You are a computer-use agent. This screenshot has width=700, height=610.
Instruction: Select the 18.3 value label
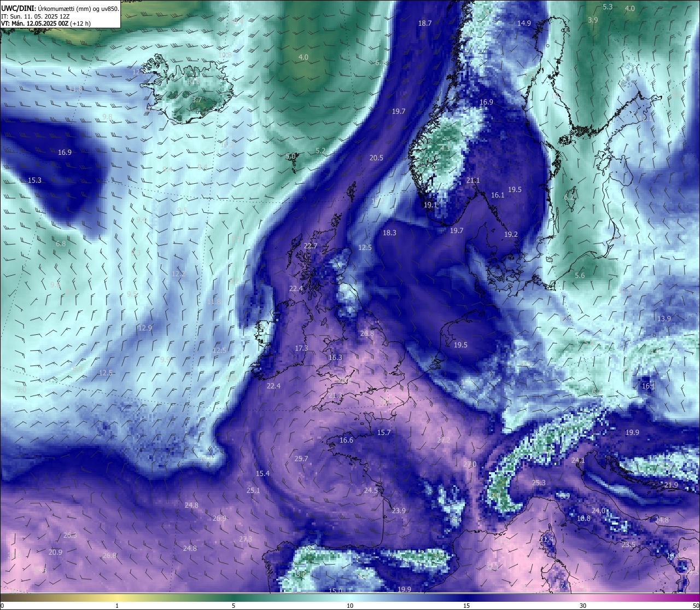click(389, 233)
